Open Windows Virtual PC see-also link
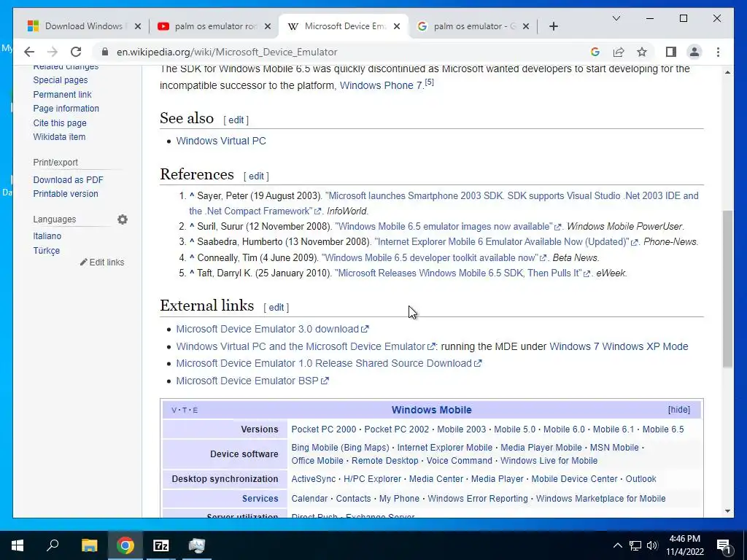 click(x=221, y=141)
